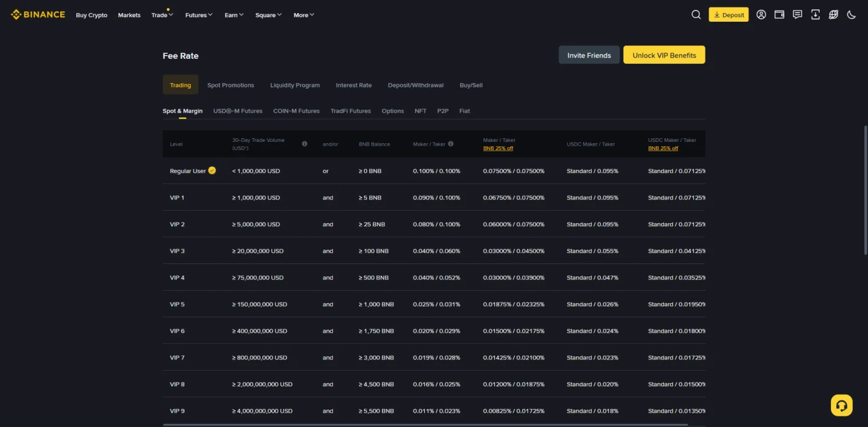Click the Deposit button

tap(728, 15)
